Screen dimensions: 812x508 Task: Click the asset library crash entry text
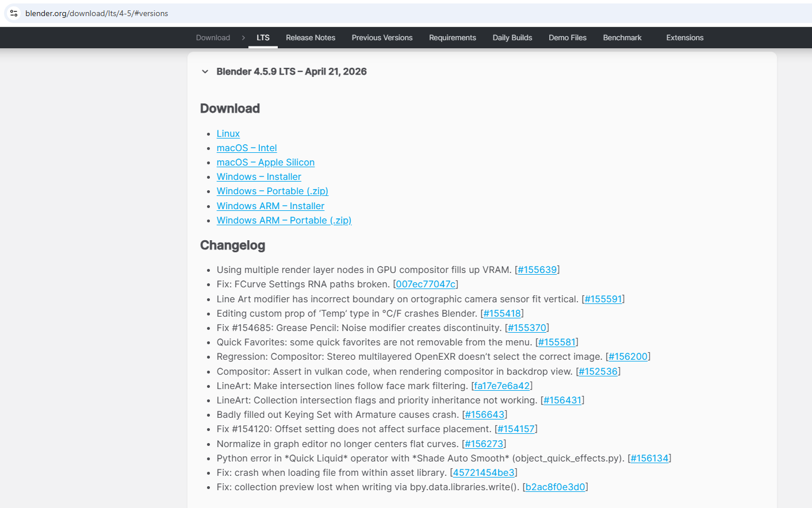tap(332, 473)
